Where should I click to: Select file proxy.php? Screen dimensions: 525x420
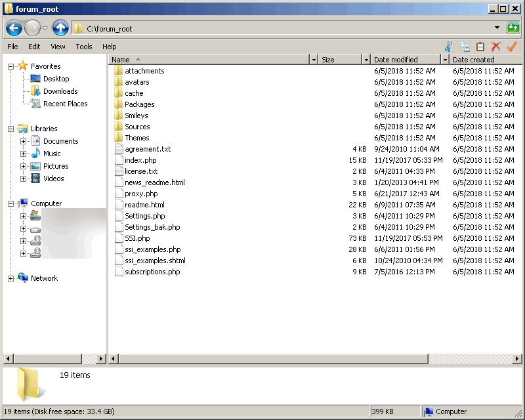coord(141,194)
